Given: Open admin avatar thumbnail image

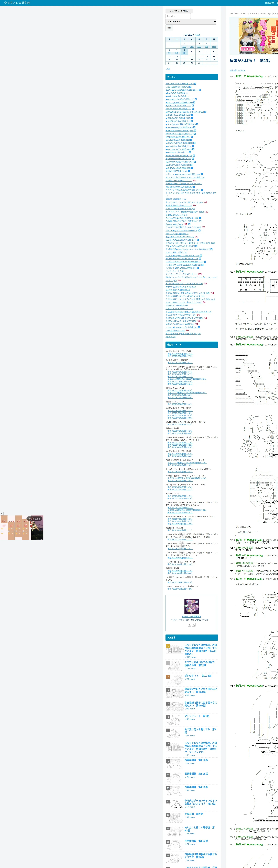Looking at the screenshot, I should (192, 607).
